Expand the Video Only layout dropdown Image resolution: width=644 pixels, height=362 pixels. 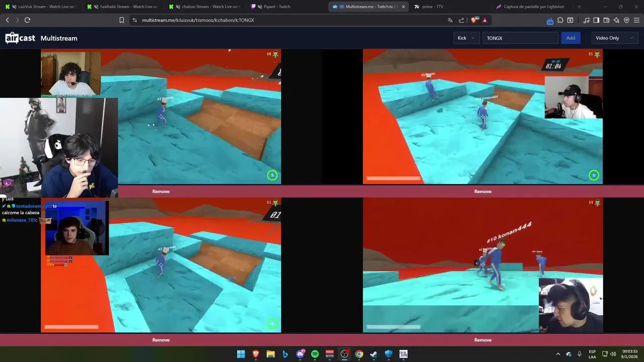point(614,38)
